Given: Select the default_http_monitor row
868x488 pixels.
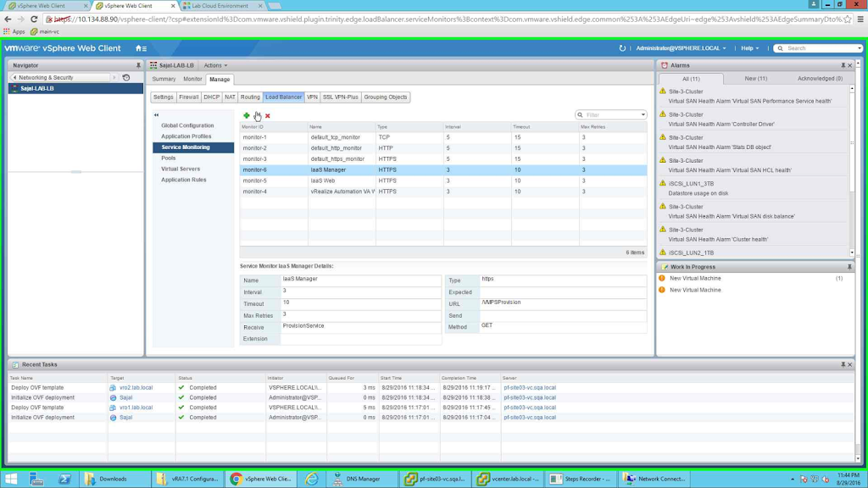Looking at the screenshot, I should click(x=442, y=148).
